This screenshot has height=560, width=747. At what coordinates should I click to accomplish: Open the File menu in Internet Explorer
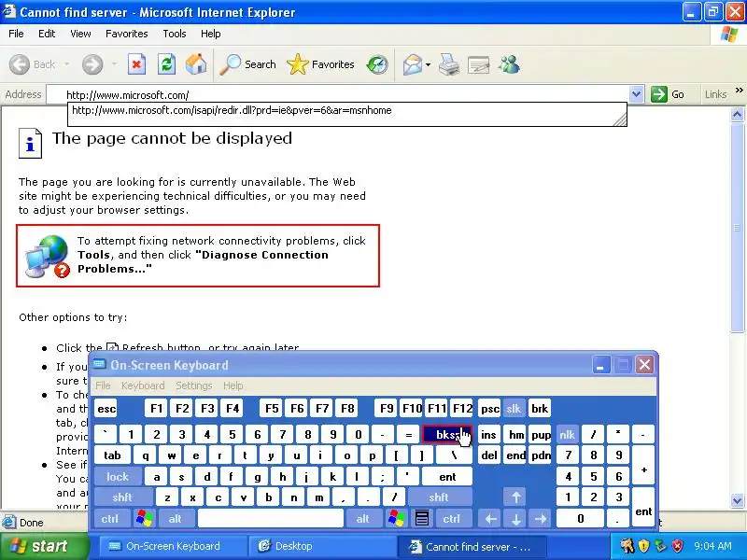tap(16, 34)
